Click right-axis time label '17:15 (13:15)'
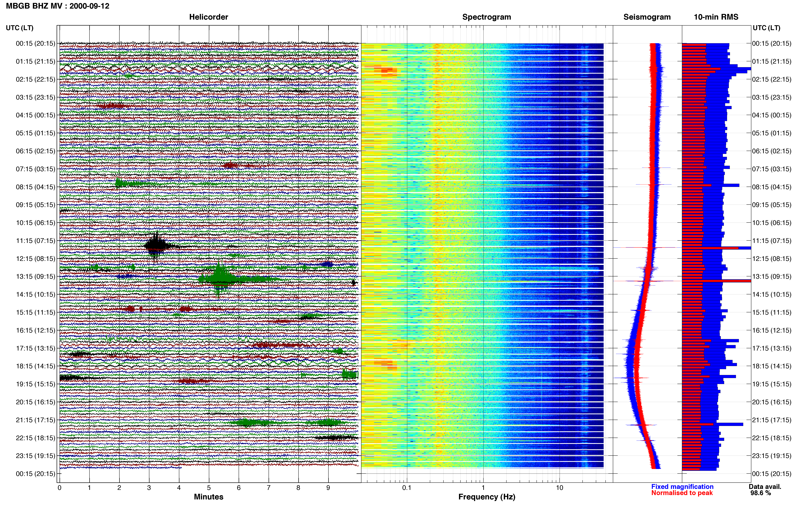The width and height of the screenshot is (812, 508). (x=772, y=348)
